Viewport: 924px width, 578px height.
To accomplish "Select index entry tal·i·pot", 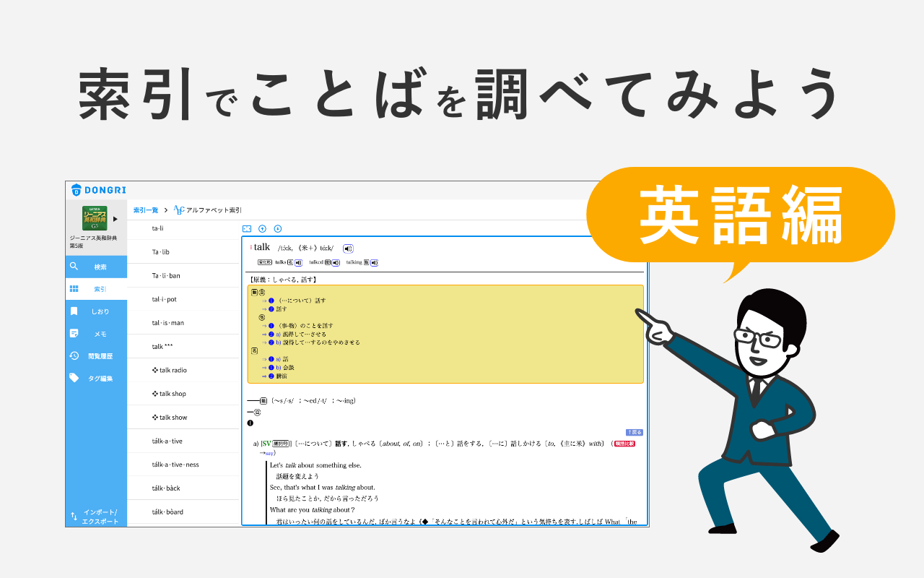I will 183,299.
